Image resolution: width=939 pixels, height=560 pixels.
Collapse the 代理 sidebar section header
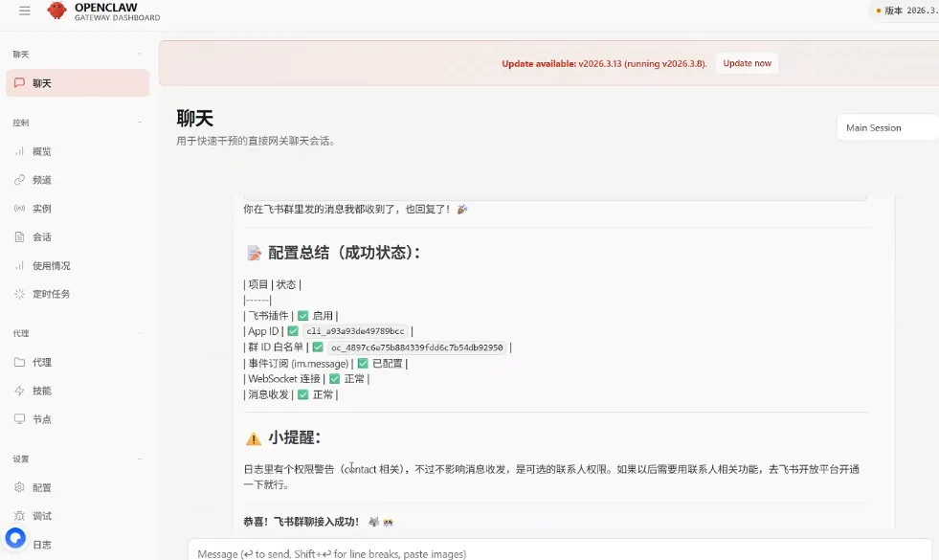(x=140, y=333)
